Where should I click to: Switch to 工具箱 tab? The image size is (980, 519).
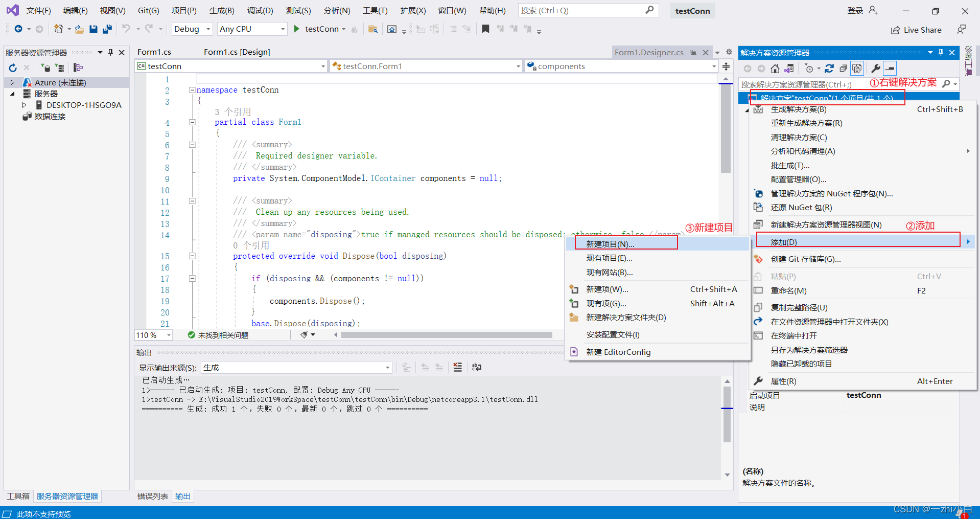[18, 496]
